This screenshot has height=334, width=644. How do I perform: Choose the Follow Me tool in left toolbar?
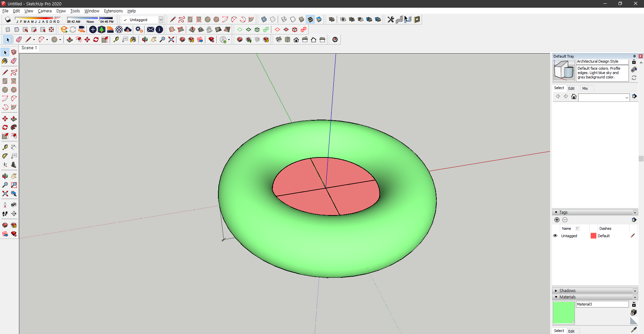coord(14,127)
